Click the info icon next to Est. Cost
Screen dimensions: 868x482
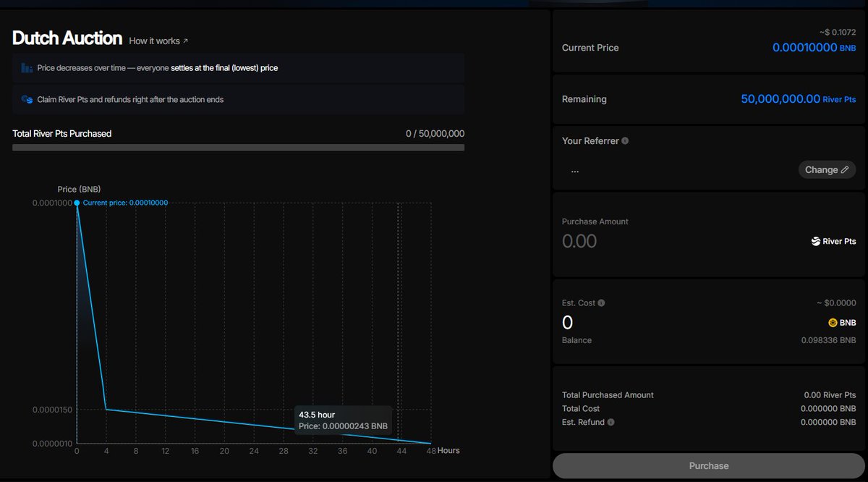pyautogui.click(x=601, y=303)
